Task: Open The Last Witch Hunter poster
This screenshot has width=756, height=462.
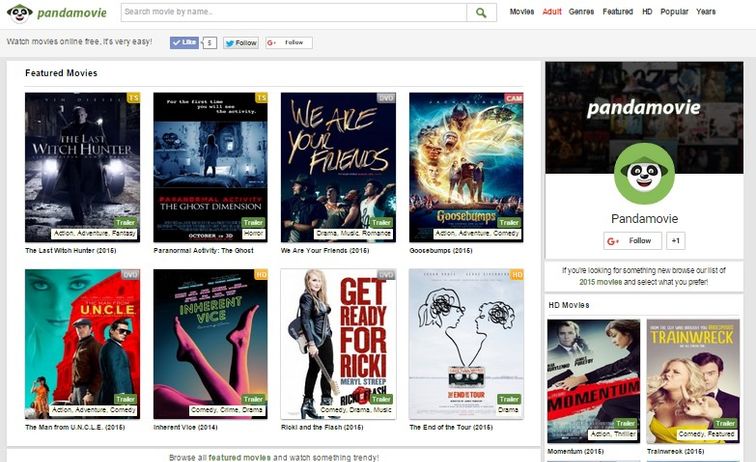Action: (x=82, y=167)
